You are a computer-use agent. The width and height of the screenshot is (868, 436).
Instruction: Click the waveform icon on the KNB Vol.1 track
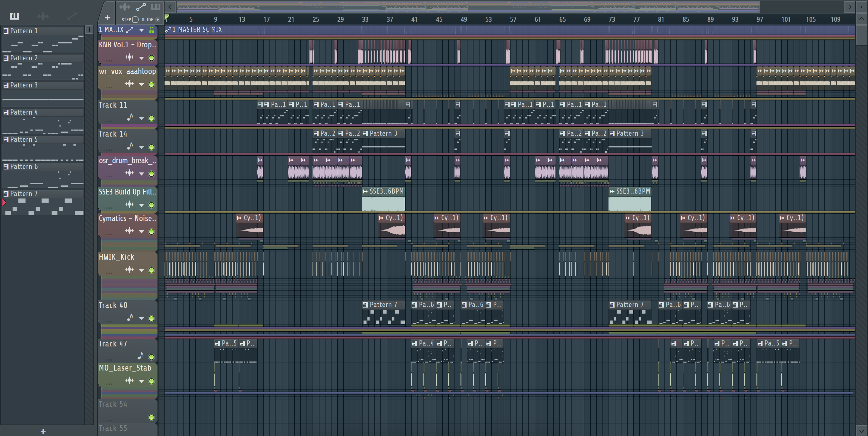(x=129, y=57)
